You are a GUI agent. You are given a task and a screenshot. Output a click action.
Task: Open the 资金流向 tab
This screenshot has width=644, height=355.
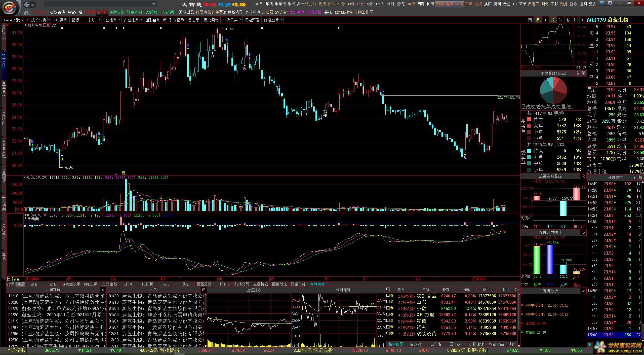134,12
